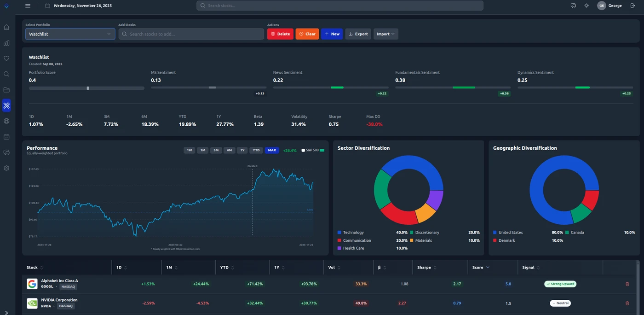Focus the top Search stocks field
644x315 pixels.
(x=340, y=6)
